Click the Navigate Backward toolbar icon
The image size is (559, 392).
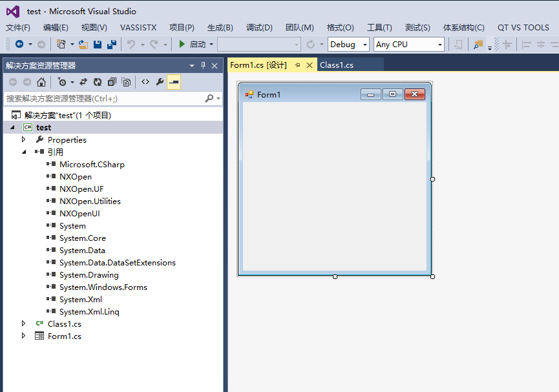19,44
